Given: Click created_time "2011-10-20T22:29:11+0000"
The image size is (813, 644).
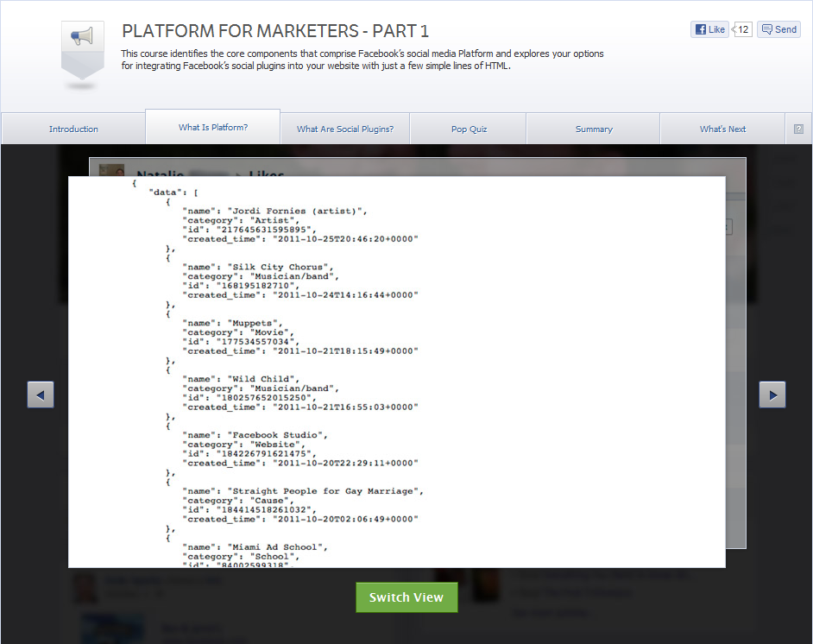Looking at the screenshot, I should click(x=300, y=463).
